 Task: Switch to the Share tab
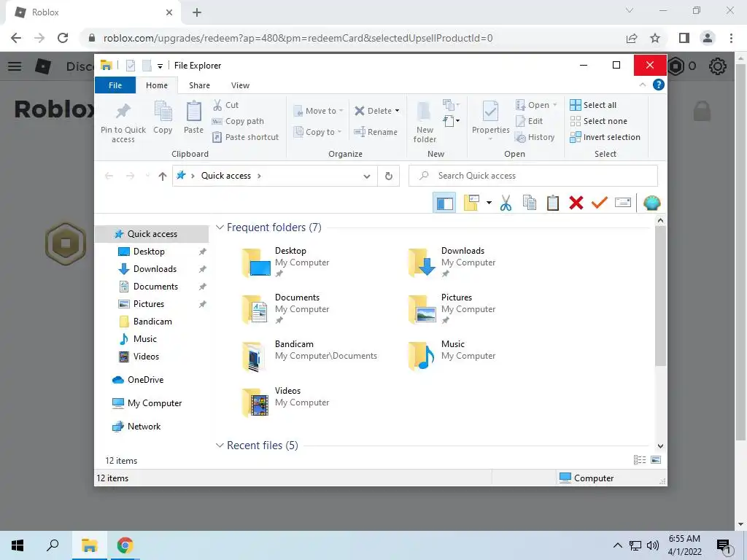pyautogui.click(x=199, y=85)
